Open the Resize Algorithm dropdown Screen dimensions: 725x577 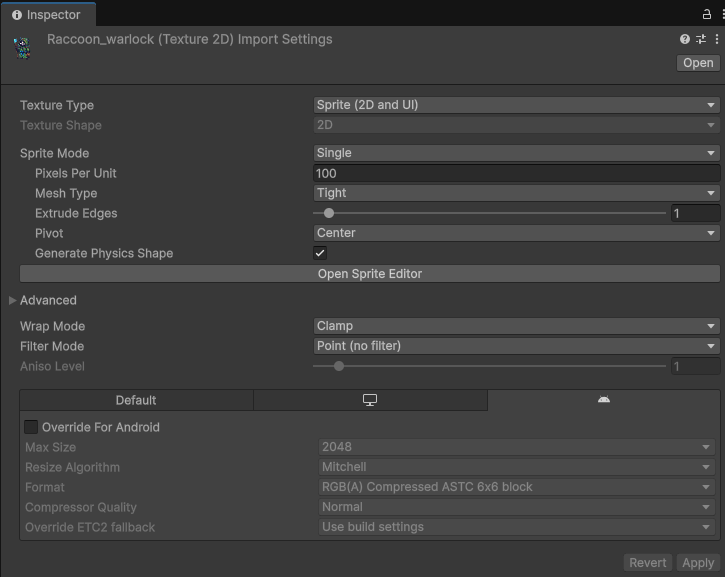coord(516,467)
